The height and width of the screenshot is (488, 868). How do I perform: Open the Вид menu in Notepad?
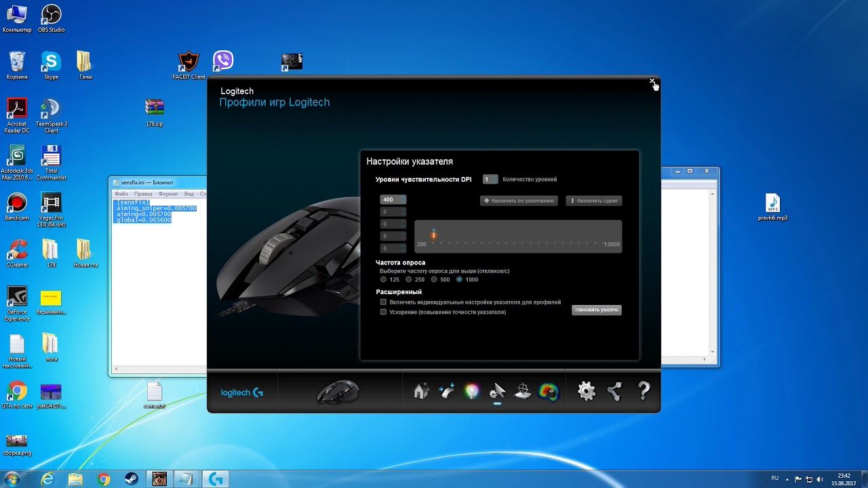[x=189, y=194]
